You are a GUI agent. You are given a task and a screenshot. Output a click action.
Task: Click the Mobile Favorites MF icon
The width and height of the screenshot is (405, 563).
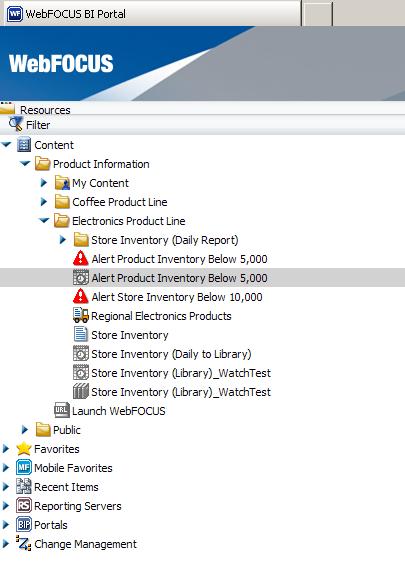point(24,467)
